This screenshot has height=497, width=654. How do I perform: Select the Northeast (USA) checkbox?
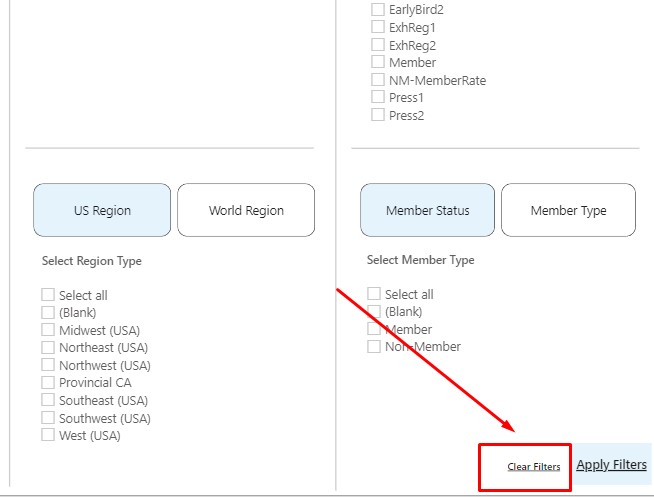pos(48,347)
